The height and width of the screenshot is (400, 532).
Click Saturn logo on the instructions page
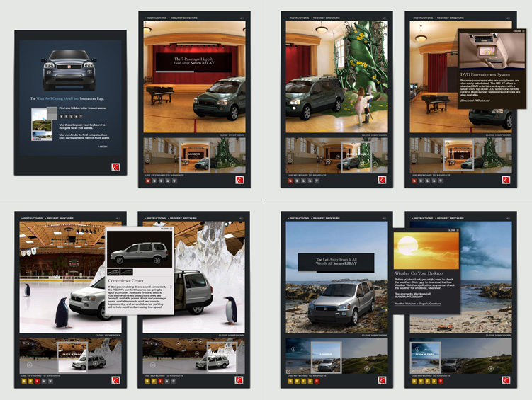tap(115, 166)
